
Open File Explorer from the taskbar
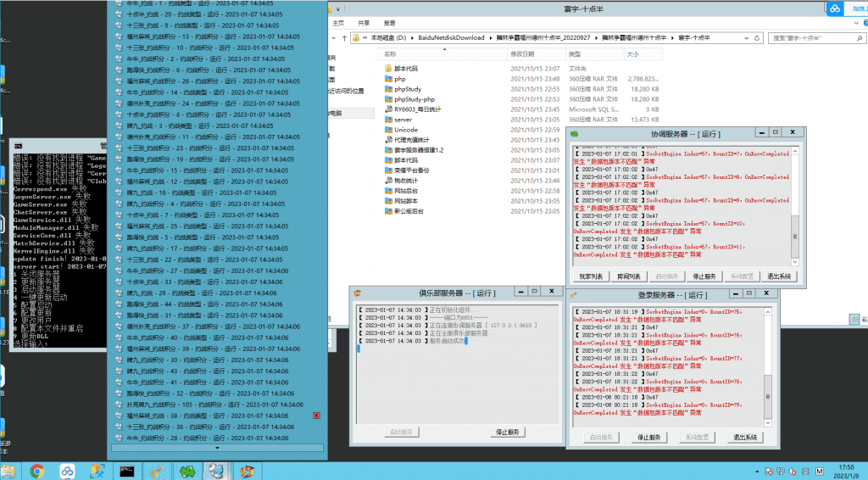coord(7,472)
